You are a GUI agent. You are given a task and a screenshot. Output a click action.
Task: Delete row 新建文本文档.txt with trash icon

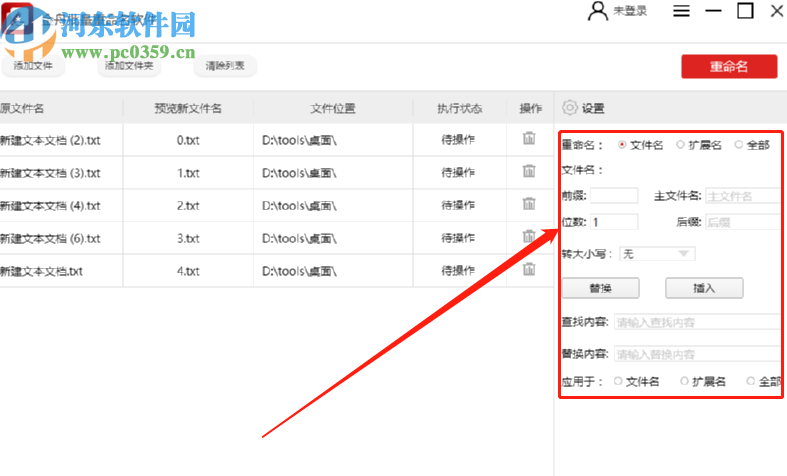coord(529,269)
